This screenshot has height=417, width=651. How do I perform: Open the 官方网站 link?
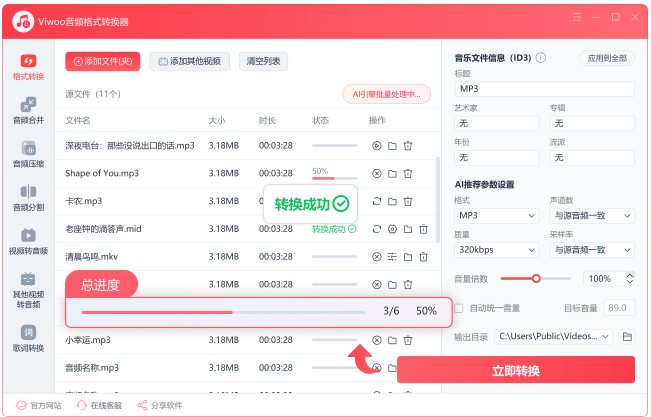(38, 405)
